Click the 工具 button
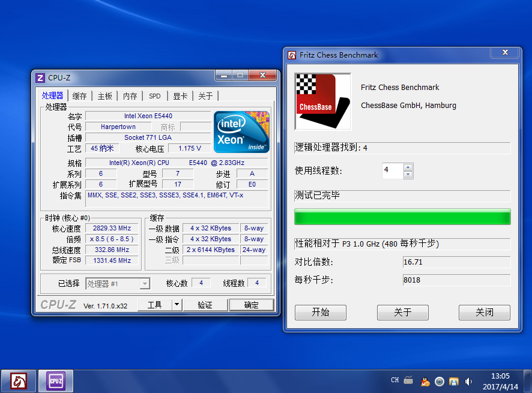 (155, 305)
